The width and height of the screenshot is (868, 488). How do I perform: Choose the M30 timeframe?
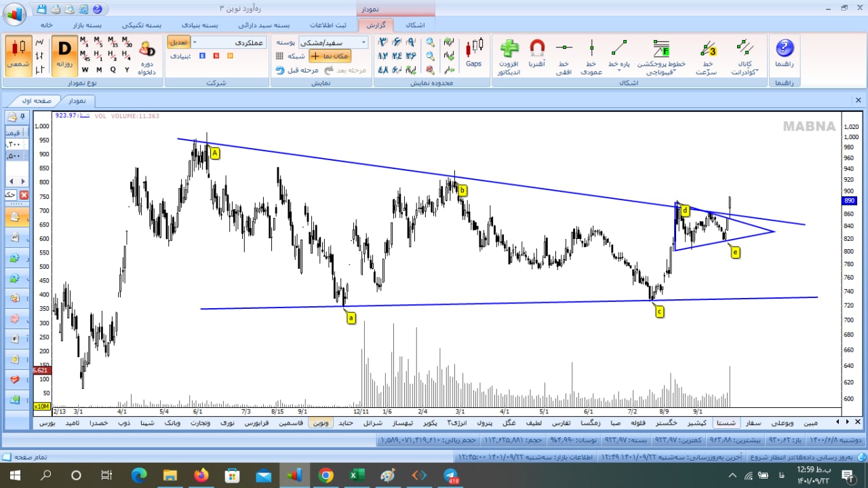127,42
